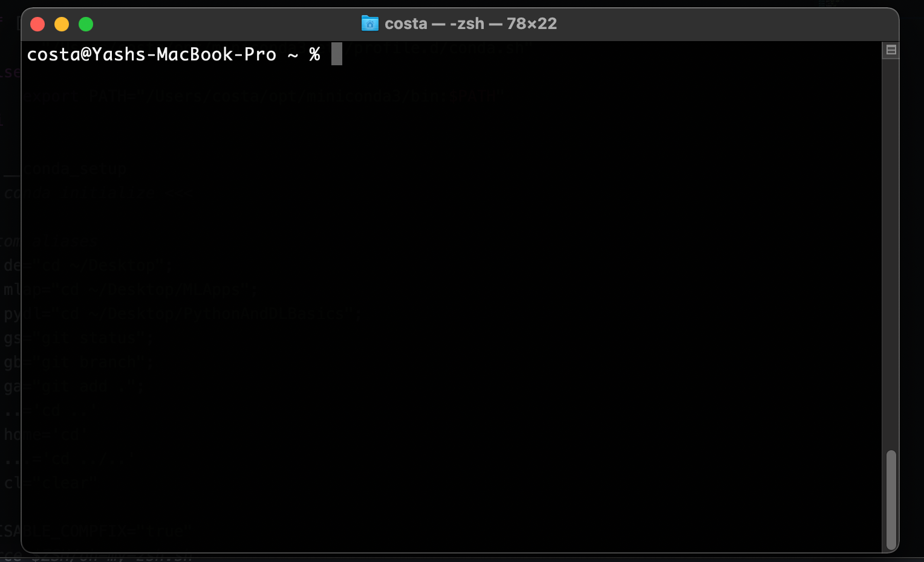Image resolution: width=924 pixels, height=562 pixels.
Task: Click the yellow minimize window button
Action: [62, 24]
